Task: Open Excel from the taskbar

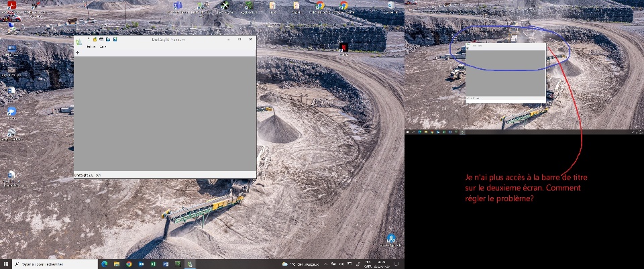Action: pos(153,264)
